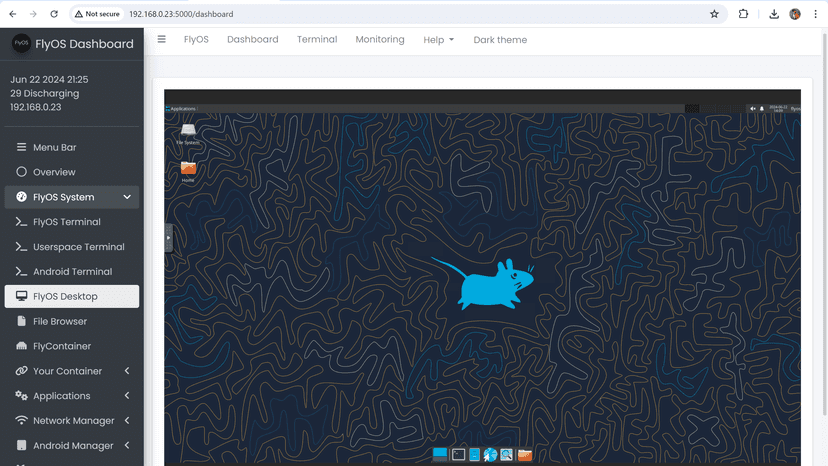Click the clock in the XFCE panel
The width and height of the screenshot is (828, 466).
(778, 109)
